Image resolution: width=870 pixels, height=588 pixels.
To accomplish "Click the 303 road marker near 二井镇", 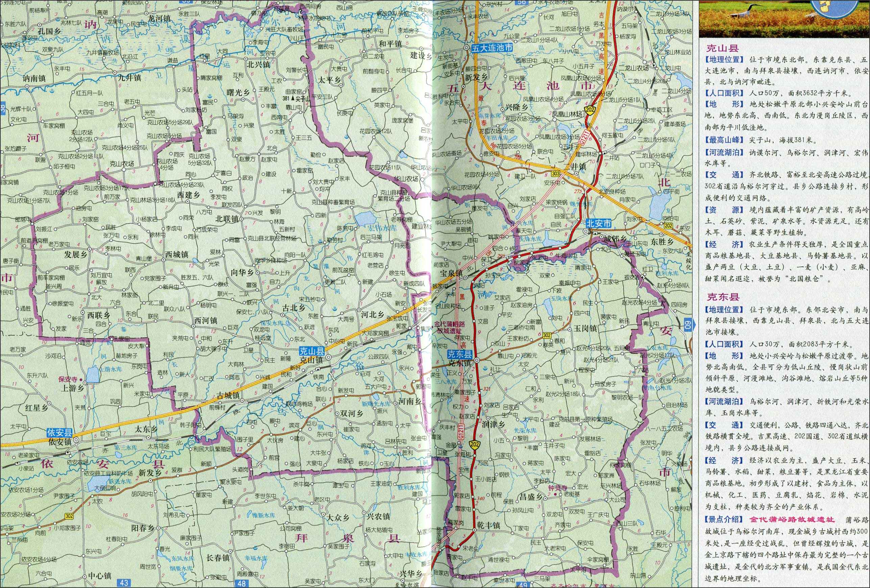I will click(x=556, y=174).
